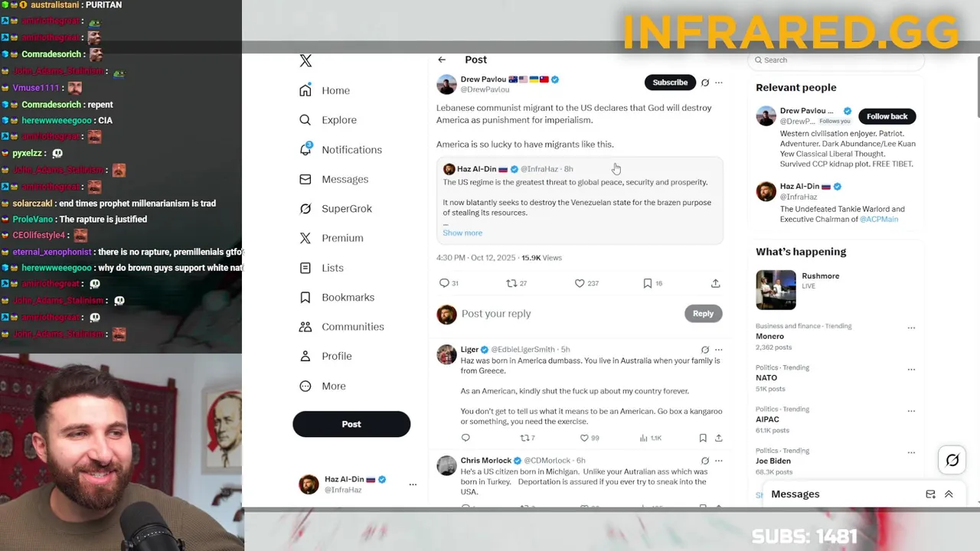Click Show more on quoted tweet
Screen dimensions: 980x551
click(462, 233)
